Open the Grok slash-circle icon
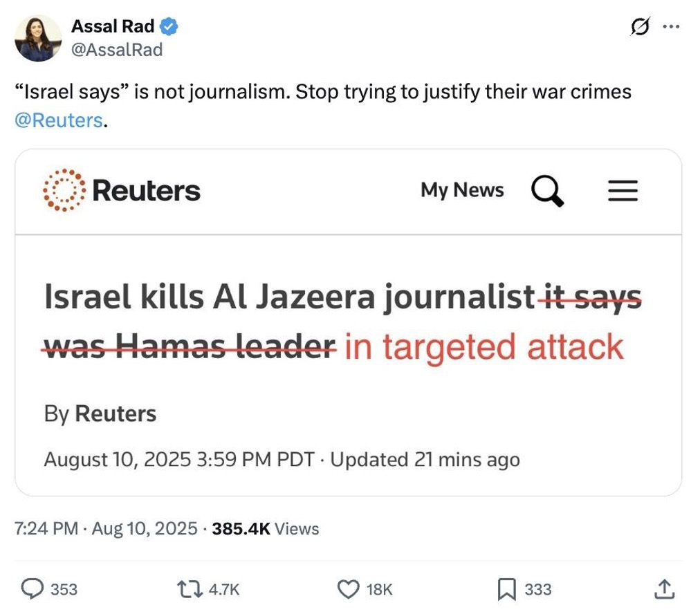The height and width of the screenshot is (614, 700). tap(640, 27)
